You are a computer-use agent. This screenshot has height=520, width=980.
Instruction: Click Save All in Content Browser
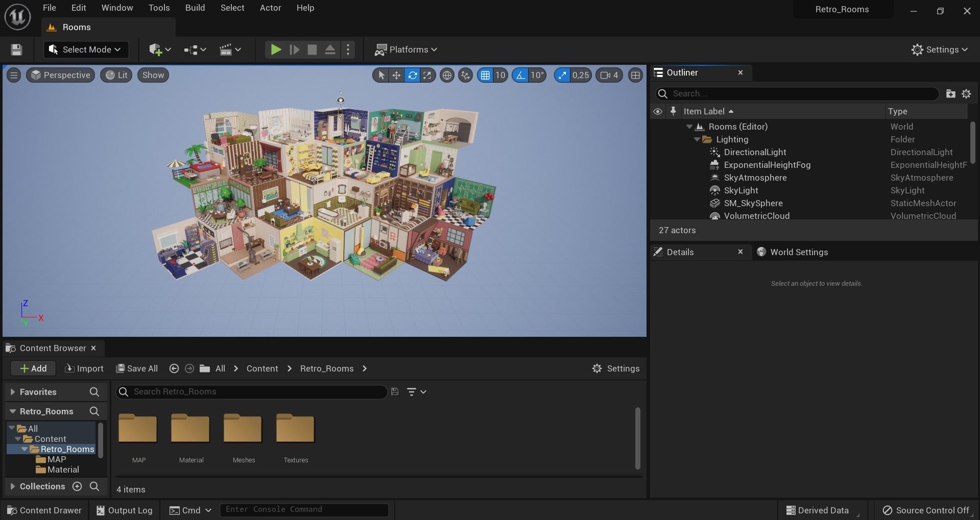tap(137, 368)
